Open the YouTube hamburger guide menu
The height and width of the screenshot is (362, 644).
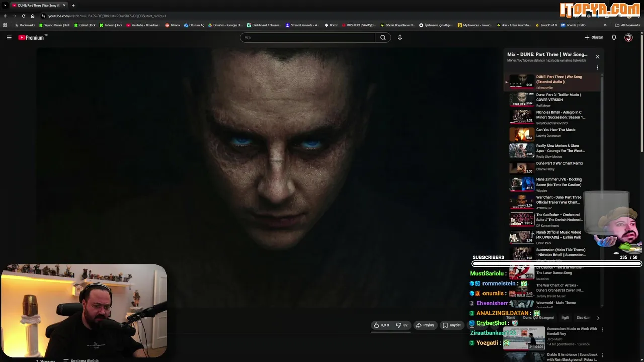(9, 37)
